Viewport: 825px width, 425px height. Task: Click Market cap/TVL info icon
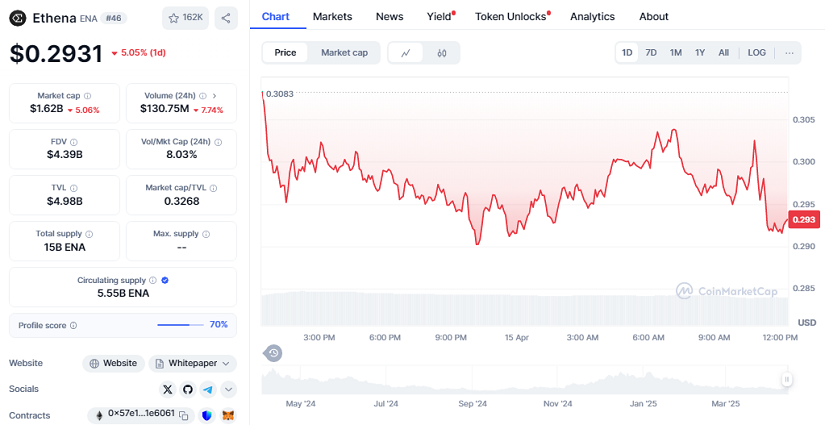[x=213, y=188]
